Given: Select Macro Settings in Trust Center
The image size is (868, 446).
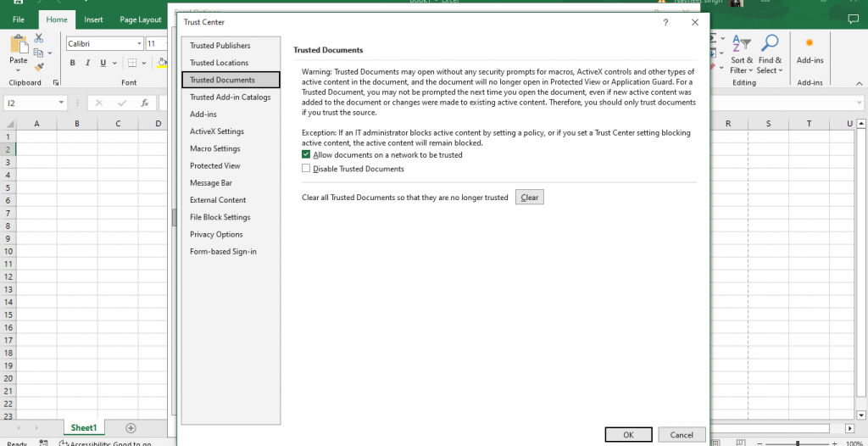Looking at the screenshot, I should [215, 148].
